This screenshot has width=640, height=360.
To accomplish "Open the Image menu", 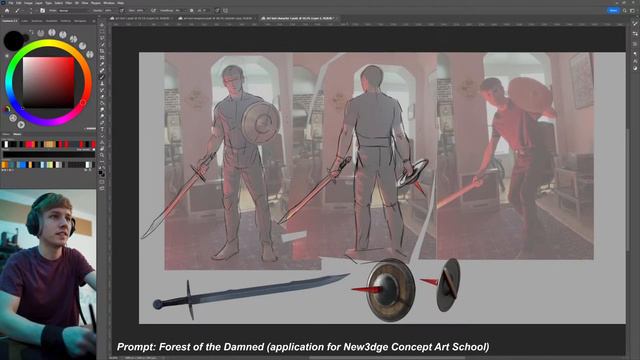I will pyautogui.click(x=29, y=3).
